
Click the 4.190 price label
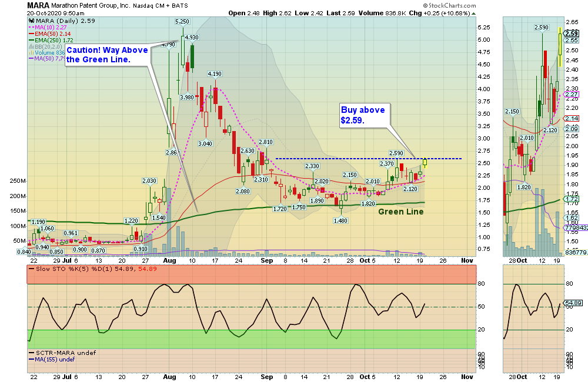pyautogui.click(x=215, y=74)
